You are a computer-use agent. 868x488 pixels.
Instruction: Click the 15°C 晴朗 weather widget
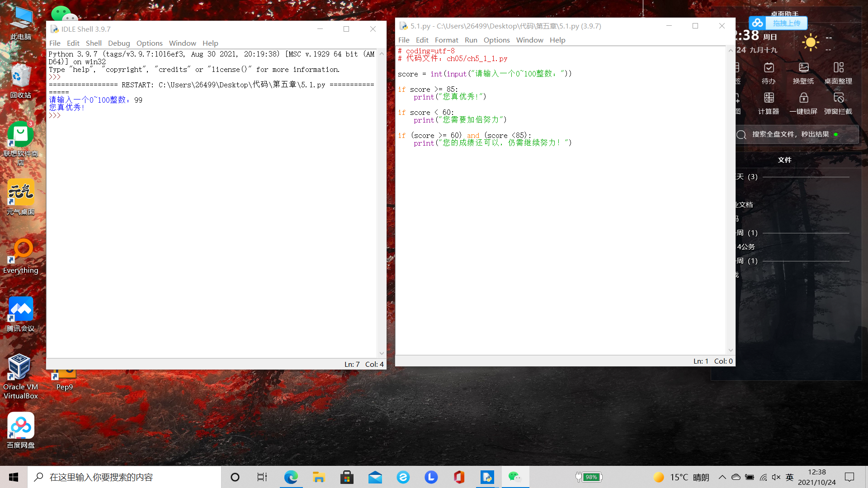pyautogui.click(x=681, y=477)
